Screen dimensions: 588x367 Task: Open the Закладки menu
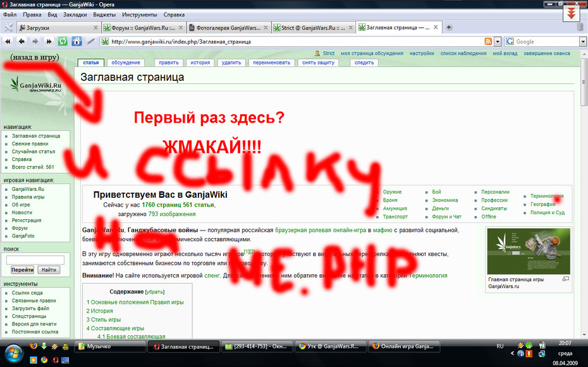(x=75, y=15)
